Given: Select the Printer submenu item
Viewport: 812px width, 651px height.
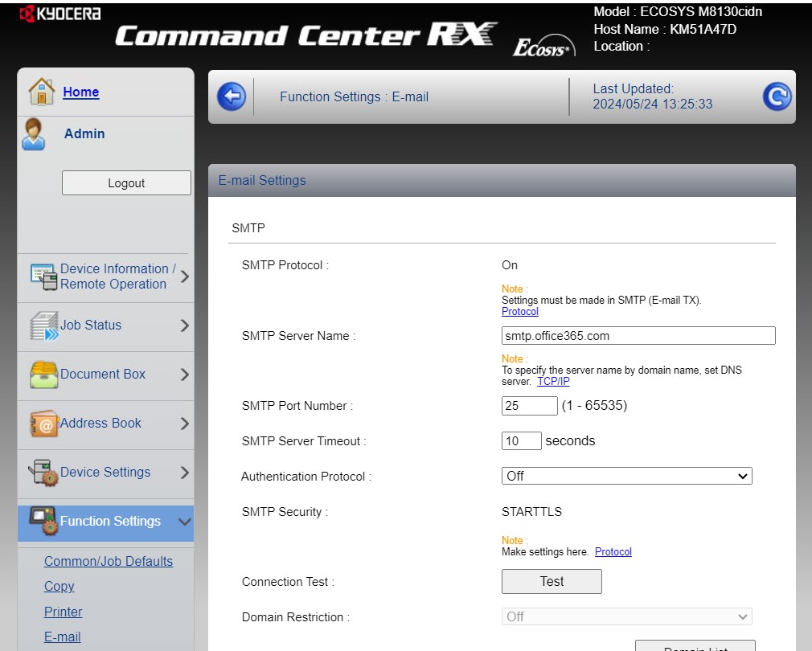Looking at the screenshot, I should (x=64, y=612).
